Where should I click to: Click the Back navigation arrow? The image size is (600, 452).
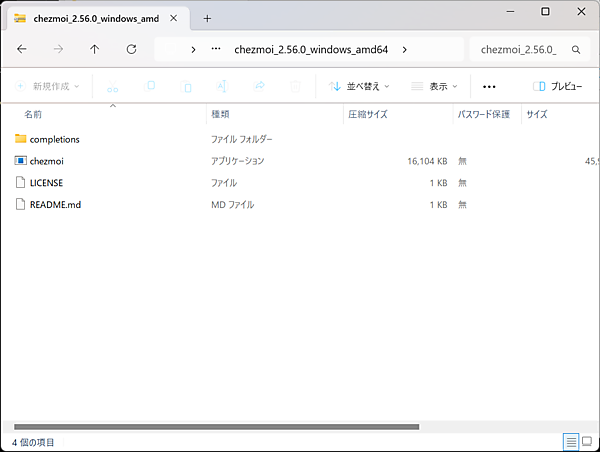click(22, 49)
